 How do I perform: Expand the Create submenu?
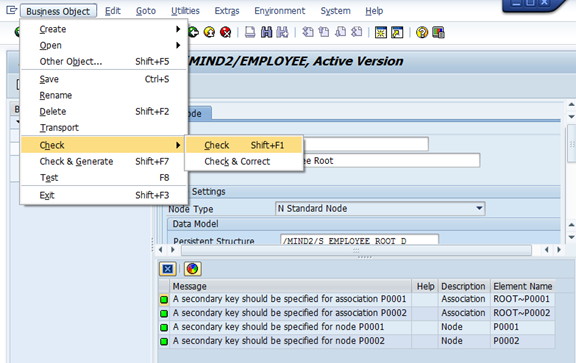pyautogui.click(x=104, y=29)
